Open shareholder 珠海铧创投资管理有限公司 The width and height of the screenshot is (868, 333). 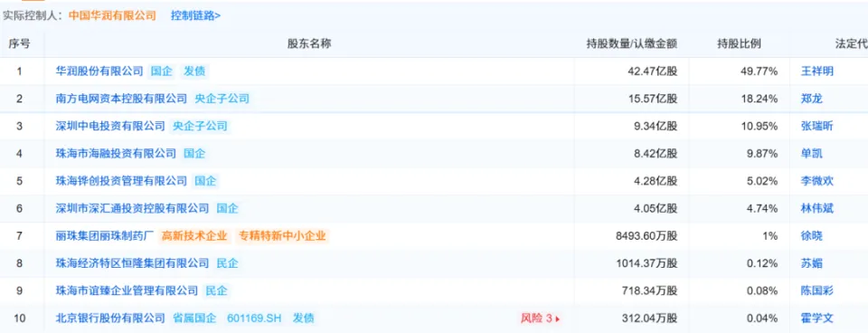122,181
